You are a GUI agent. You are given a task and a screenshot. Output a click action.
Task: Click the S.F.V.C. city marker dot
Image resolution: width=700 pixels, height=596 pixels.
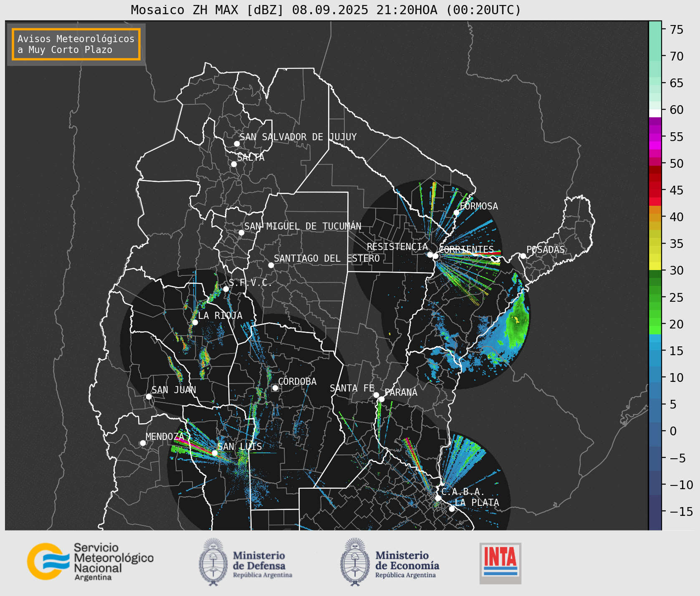click(x=226, y=289)
